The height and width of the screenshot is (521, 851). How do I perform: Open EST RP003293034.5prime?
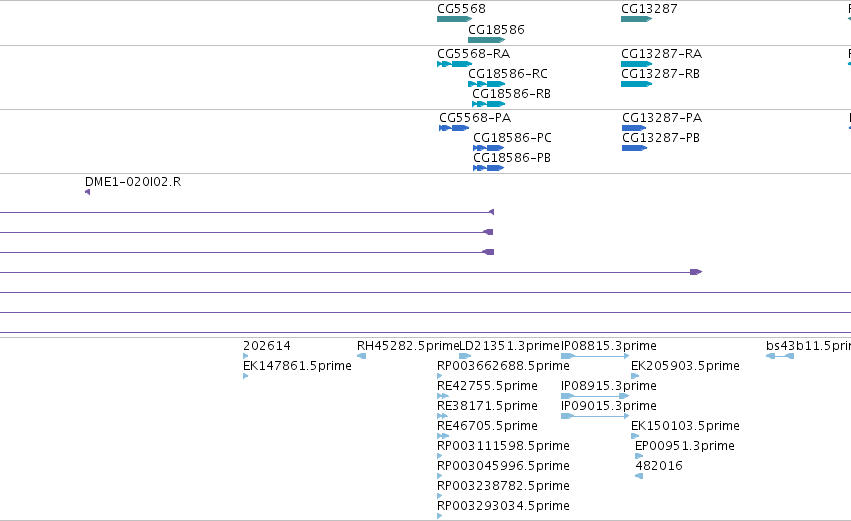[x=503, y=506]
